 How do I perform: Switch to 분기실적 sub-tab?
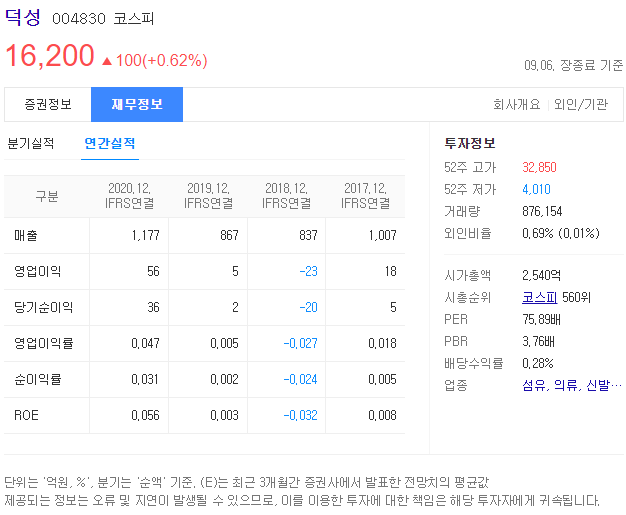[x=31, y=143]
